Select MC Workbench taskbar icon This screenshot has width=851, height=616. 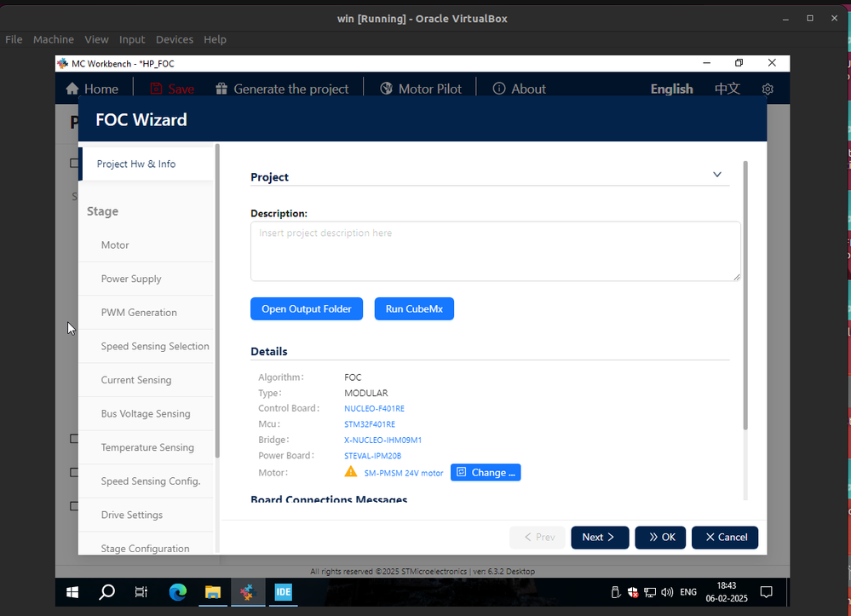pos(248,592)
